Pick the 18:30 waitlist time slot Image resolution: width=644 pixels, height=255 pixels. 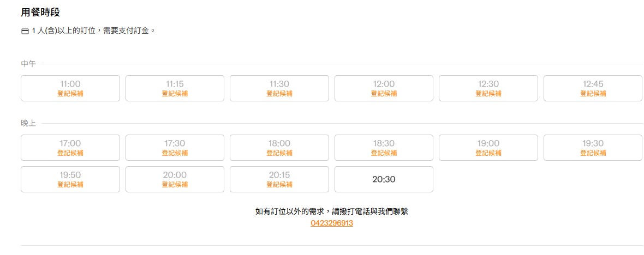click(x=384, y=148)
